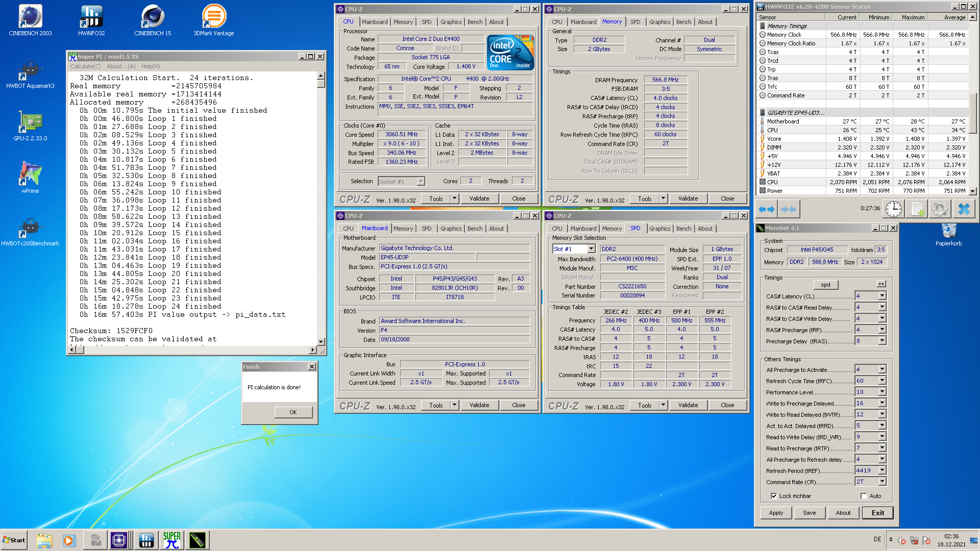Switch to MemSet taskbar button
The width and height of the screenshot is (980, 551).
pyautogui.click(x=197, y=540)
